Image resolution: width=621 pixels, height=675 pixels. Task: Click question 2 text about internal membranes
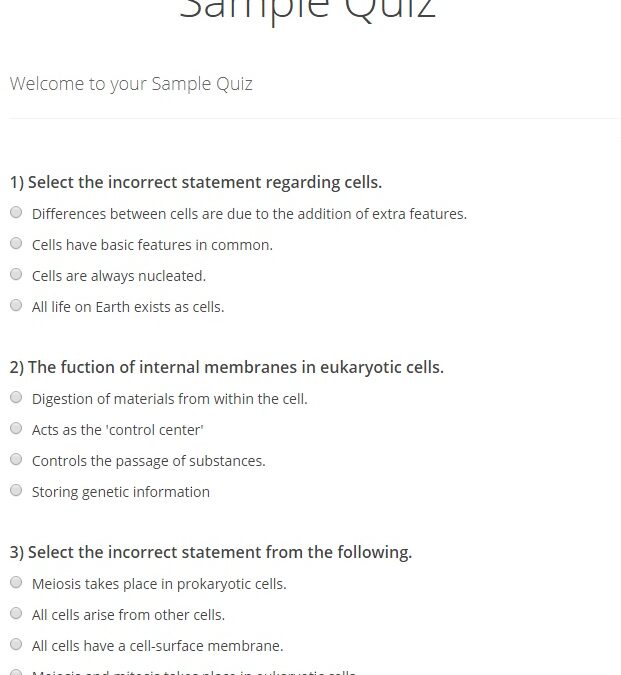(x=227, y=367)
